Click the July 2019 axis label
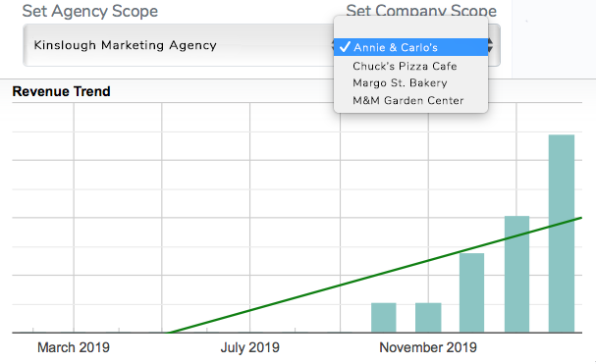Viewport: 596px width, 364px height. (250, 347)
